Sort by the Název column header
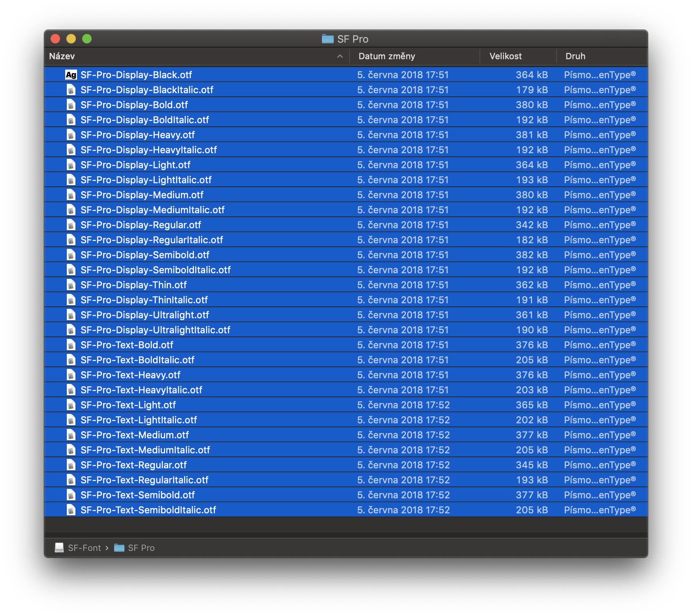 (62, 56)
